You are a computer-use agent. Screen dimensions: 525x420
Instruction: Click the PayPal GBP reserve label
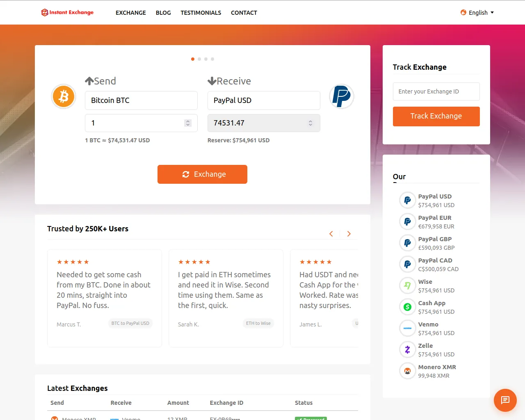coord(435,239)
